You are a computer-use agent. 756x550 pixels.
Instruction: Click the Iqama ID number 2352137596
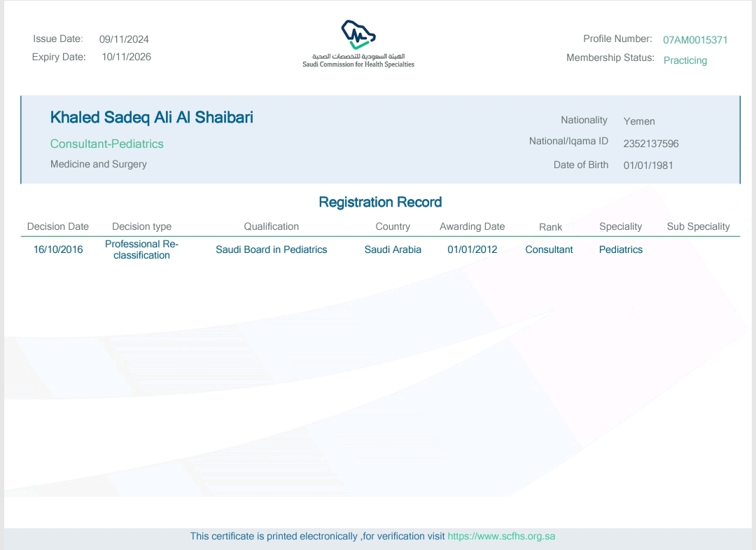[x=651, y=144]
